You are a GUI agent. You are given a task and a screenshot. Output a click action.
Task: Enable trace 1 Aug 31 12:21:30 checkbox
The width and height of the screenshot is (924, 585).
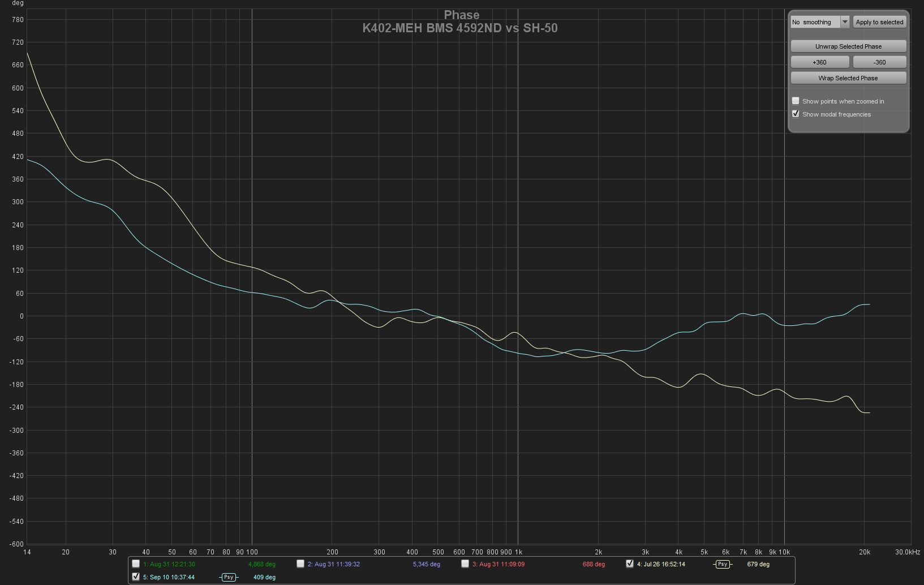coord(136,564)
